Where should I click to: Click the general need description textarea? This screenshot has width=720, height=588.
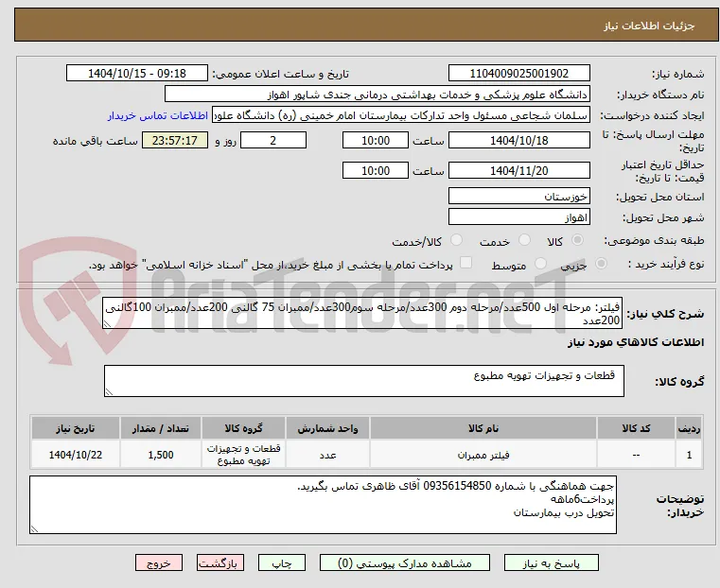[x=362, y=313]
